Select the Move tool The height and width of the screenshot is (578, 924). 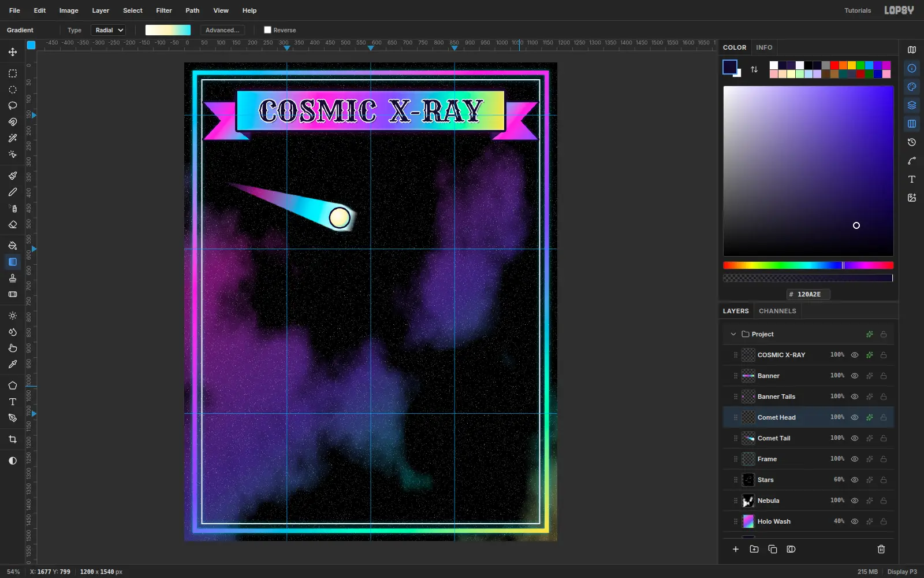coord(13,52)
